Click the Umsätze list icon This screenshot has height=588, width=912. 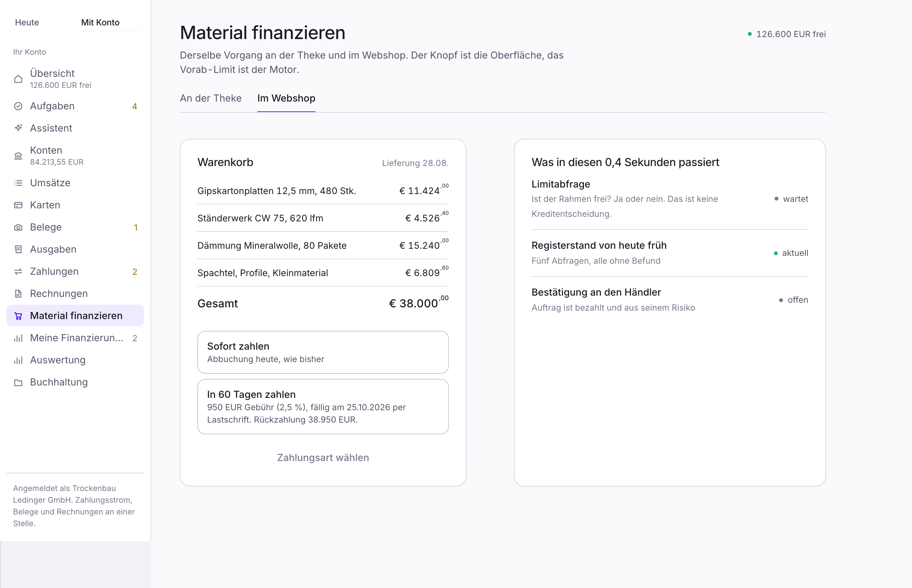coord(18,183)
